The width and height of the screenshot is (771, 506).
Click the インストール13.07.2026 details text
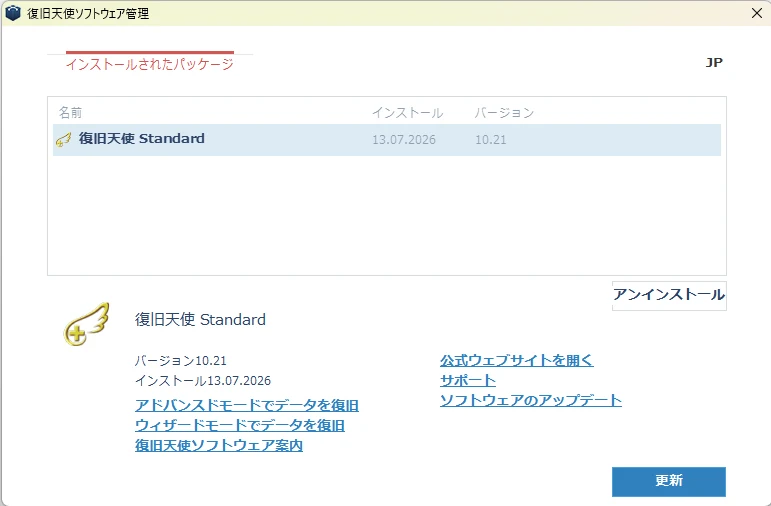point(203,381)
